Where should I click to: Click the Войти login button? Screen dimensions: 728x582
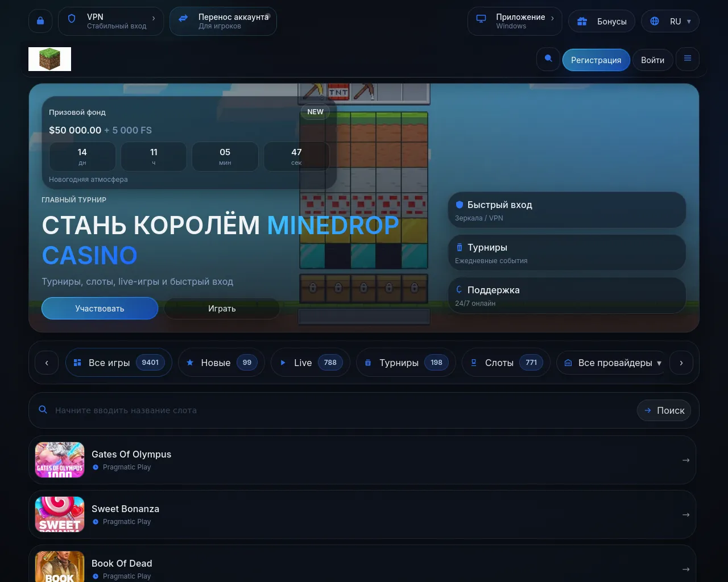click(652, 60)
